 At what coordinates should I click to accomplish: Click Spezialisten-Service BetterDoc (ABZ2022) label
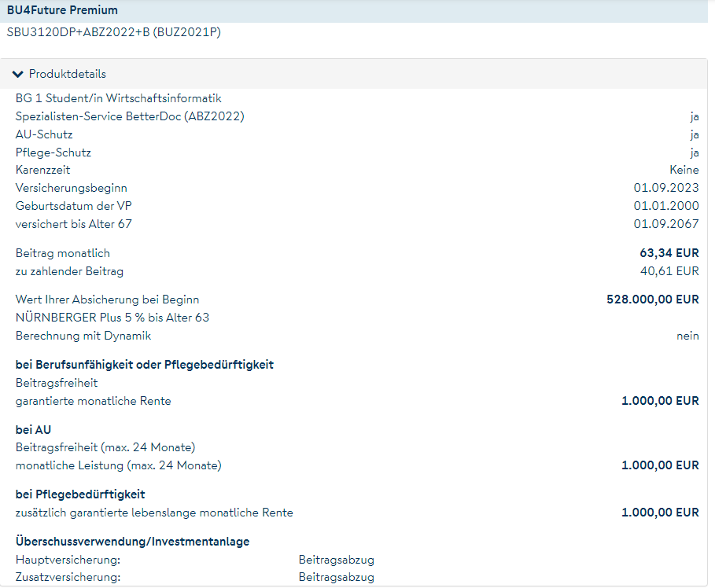(x=130, y=116)
